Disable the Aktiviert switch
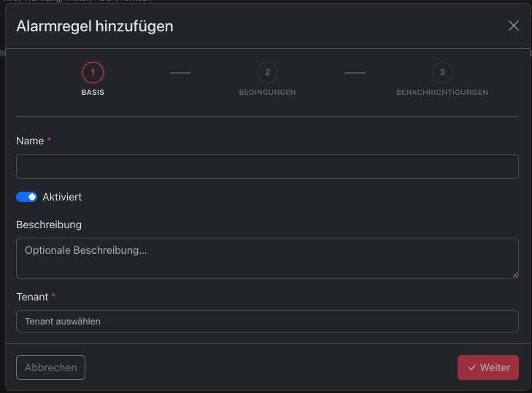 pos(26,197)
